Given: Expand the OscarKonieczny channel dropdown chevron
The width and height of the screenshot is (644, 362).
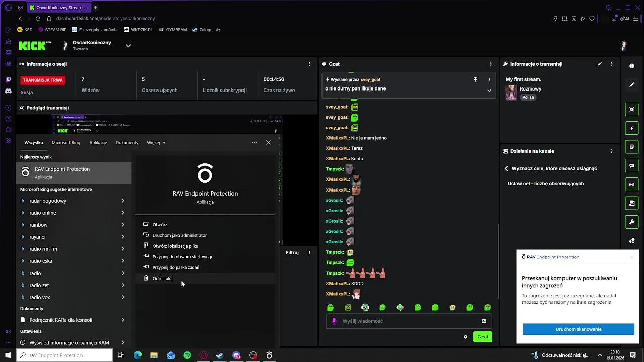Looking at the screenshot, I should (x=128, y=46).
